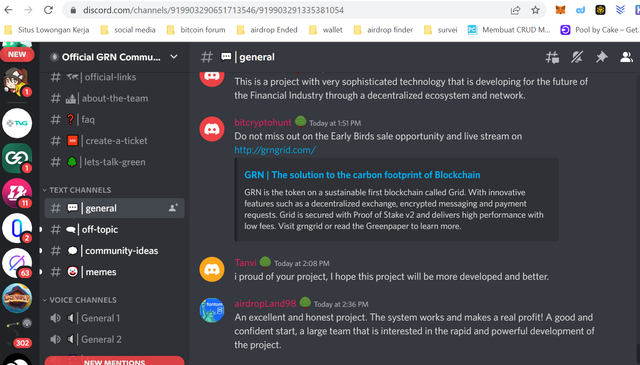This screenshot has width=640, height=365.
Task: Click the general channel title in header
Action: point(257,57)
